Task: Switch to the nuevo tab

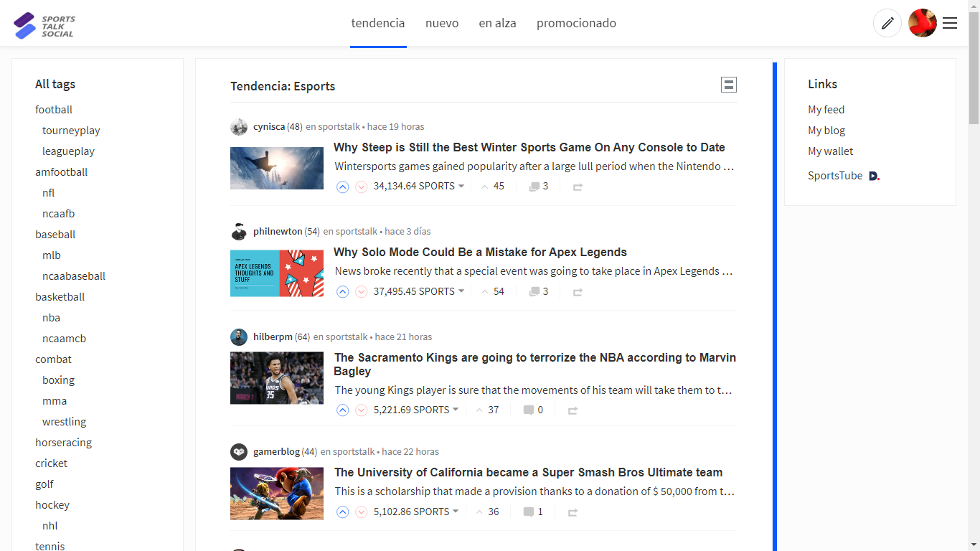Action: click(442, 23)
